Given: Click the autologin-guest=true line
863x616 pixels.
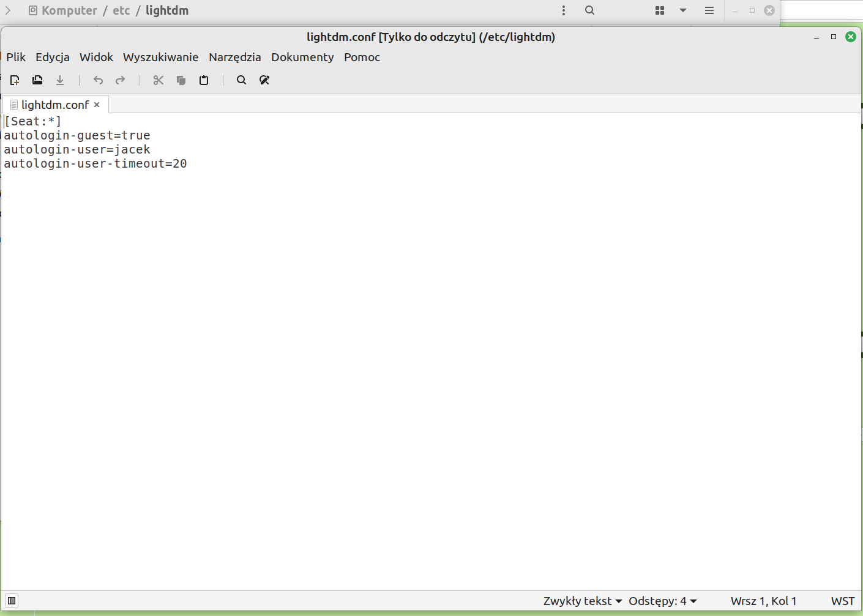Looking at the screenshot, I should point(77,135).
